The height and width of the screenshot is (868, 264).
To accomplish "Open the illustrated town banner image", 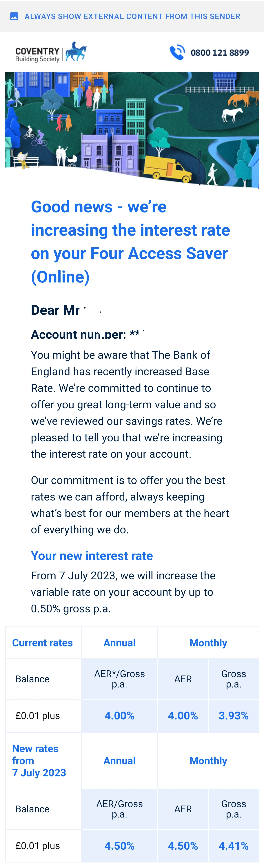I will click(132, 130).
